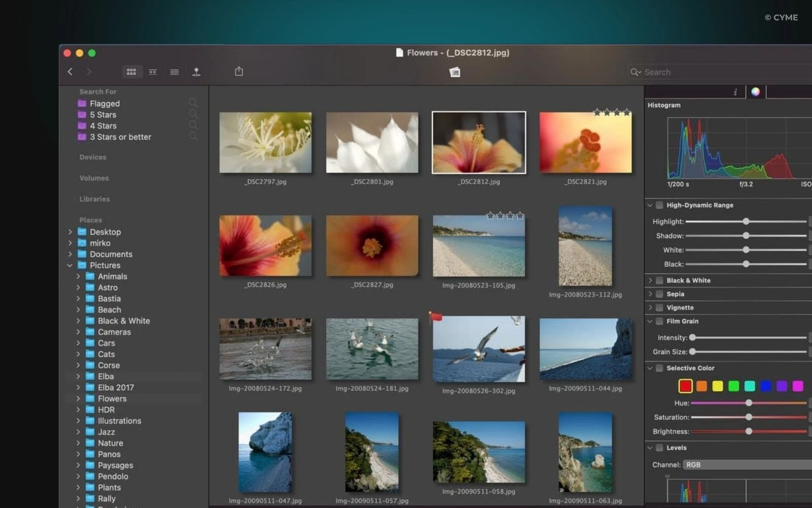Screen dimensions: 812x508
Task: Enable Black & White checkbox
Action: coord(659,280)
